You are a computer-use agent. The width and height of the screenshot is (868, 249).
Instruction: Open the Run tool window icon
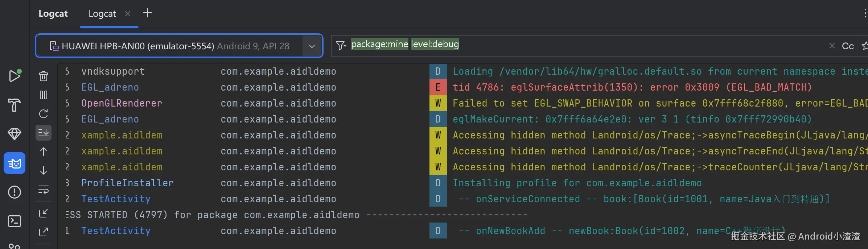(15, 76)
